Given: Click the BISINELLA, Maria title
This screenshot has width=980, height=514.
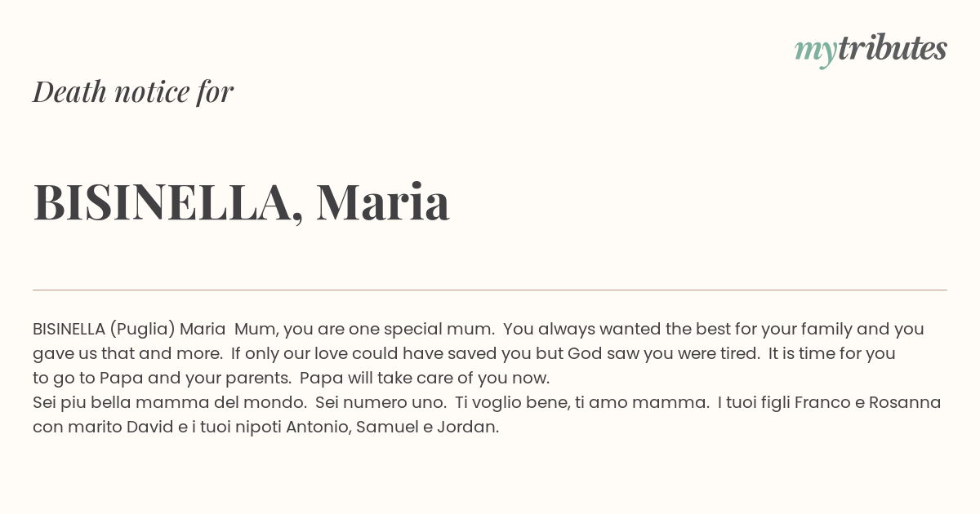Looking at the screenshot, I should coord(242,202).
